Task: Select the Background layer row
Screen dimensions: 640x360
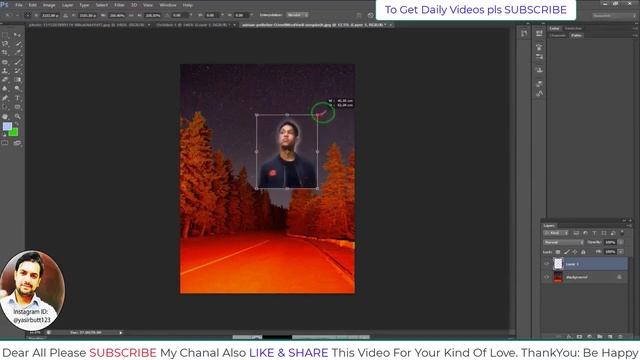Action: click(585, 277)
